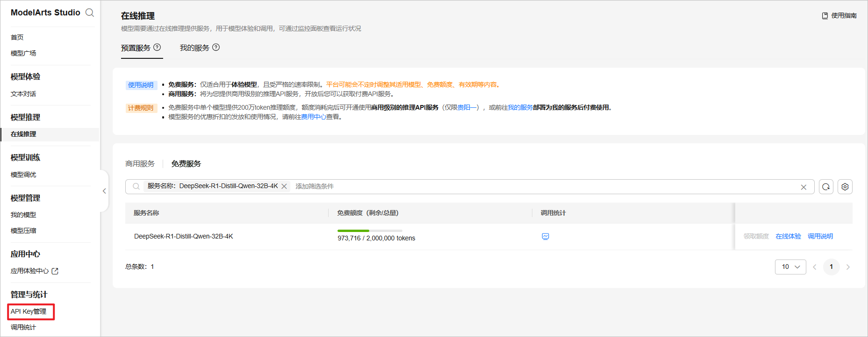Open the 费用中心 link
868x337 pixels.
tap(313, 117)
